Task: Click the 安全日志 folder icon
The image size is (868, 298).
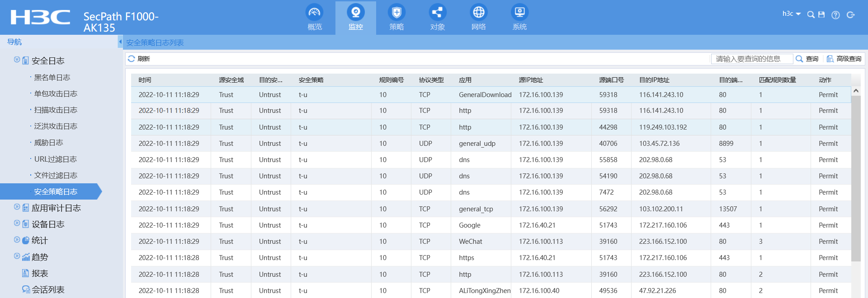Action: 25,61
